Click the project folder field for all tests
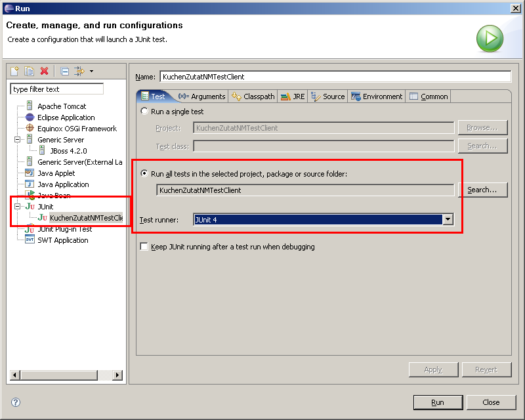 (x=305, y=190)
